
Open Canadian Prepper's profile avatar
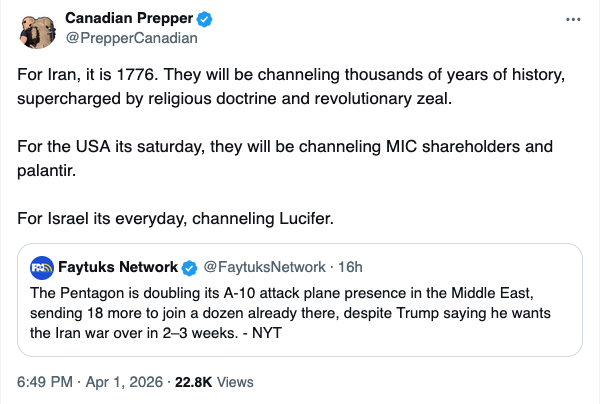39,30
